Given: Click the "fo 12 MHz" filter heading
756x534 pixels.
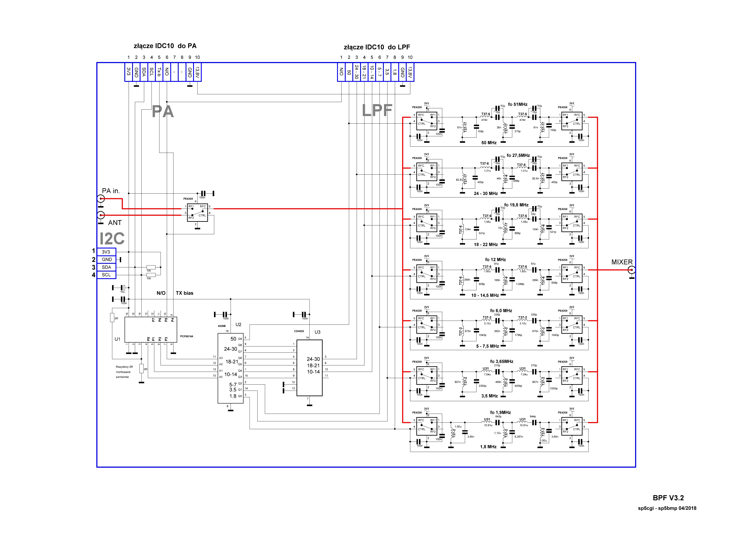Looking at the screenshot, I should click(495, 260).
